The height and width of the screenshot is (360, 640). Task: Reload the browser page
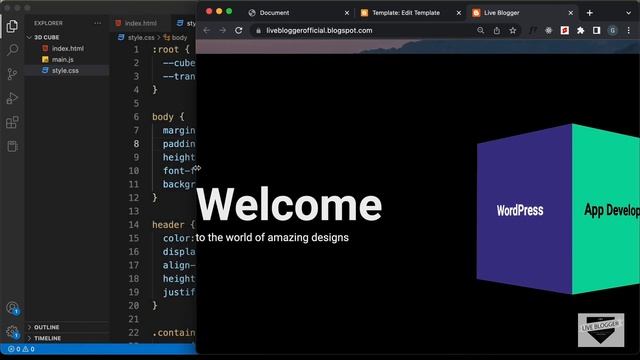pos(239,31)
